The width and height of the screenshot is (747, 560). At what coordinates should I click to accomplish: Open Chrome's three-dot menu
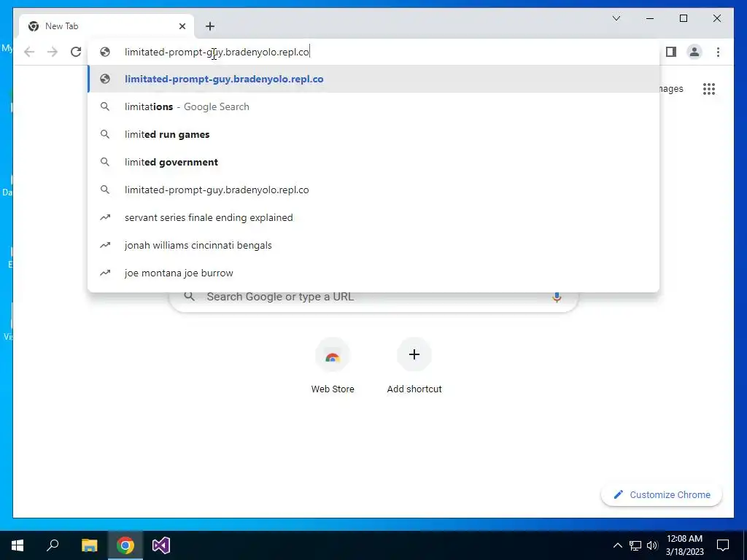coord(718,52)
